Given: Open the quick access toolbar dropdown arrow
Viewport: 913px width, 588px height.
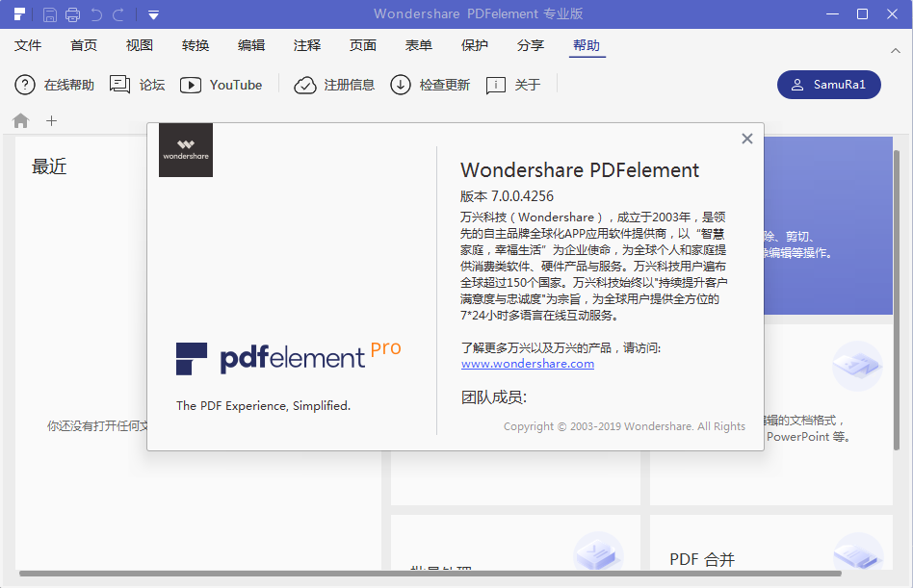Looking at the screenshot, I should tap(153, 13).
